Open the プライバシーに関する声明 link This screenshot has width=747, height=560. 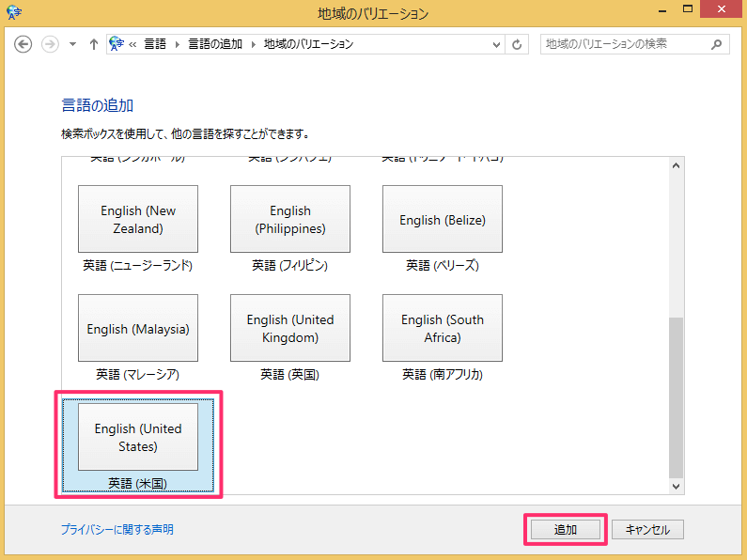[117, 530]
